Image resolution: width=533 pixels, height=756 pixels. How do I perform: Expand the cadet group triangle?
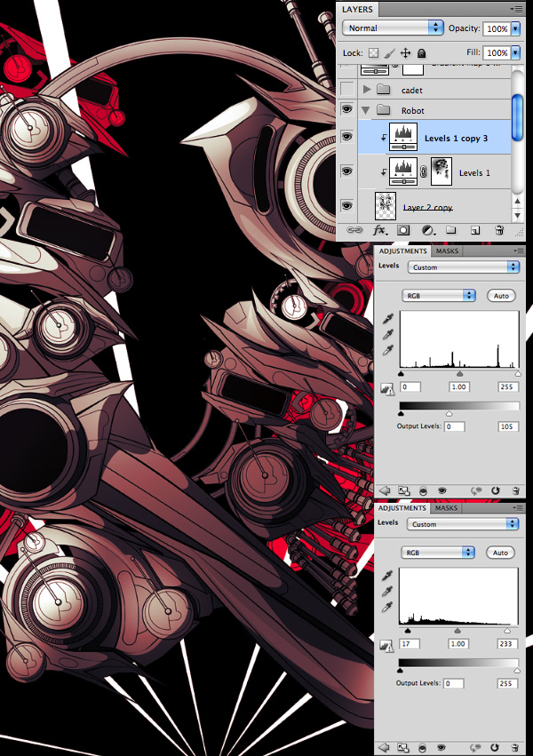[x=367, y=89]
